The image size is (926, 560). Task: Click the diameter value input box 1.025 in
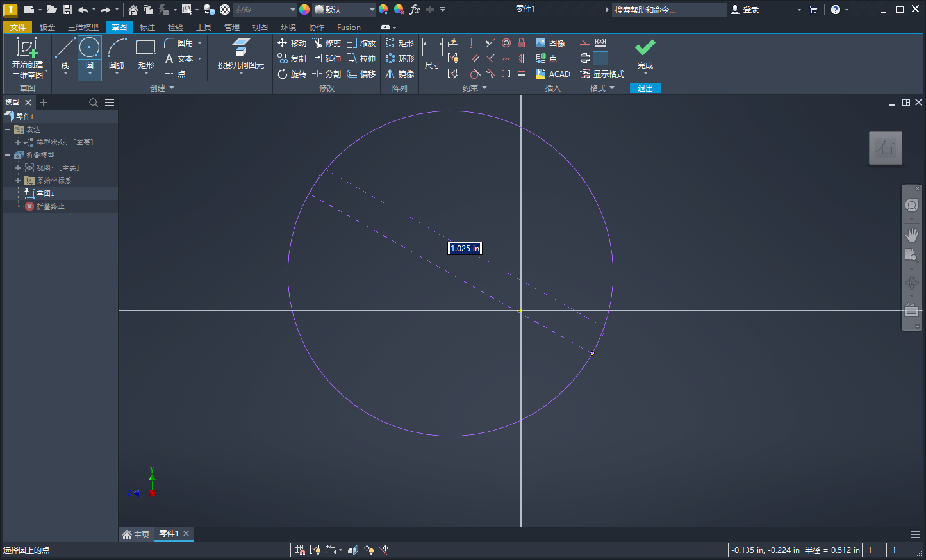point(465,248)
